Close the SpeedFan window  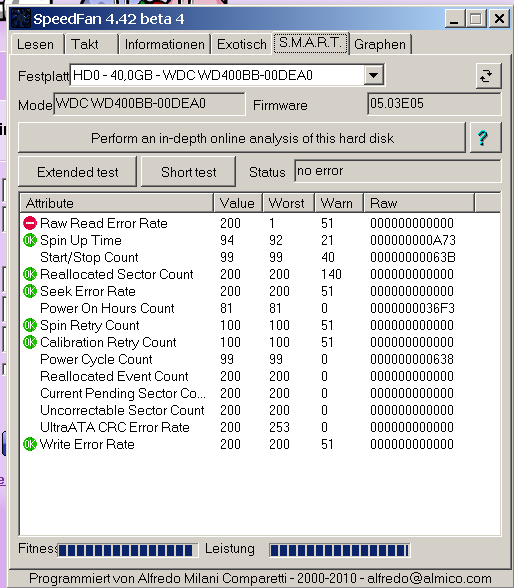(499, 19)
